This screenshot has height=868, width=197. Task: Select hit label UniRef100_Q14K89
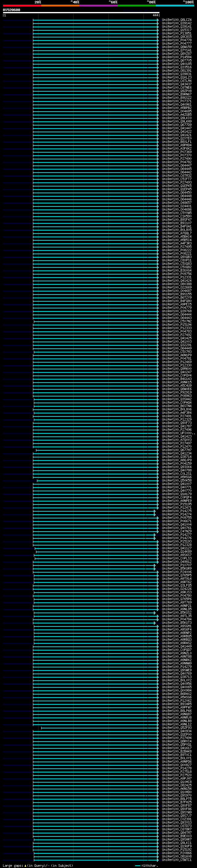(x=177, y=551)
